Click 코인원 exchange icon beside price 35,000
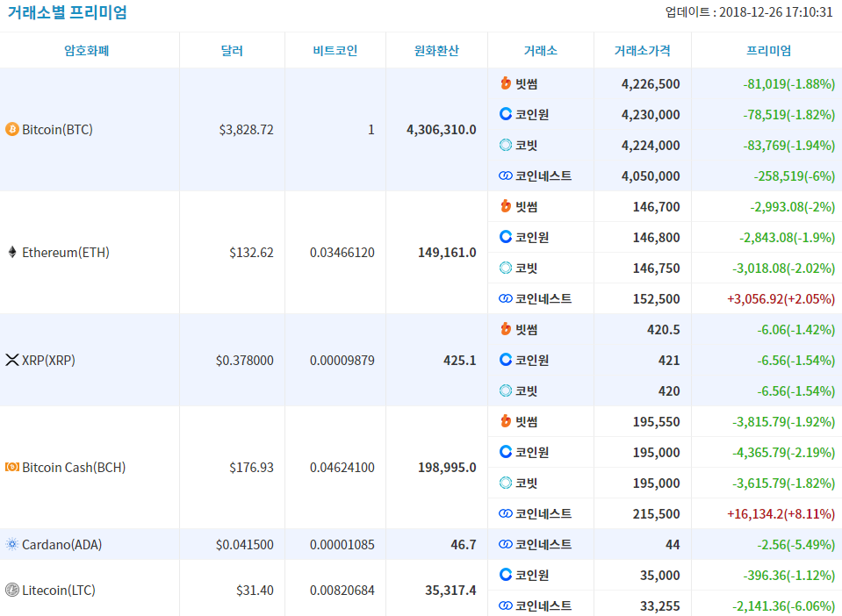This screenshot has width=842, height=616. pos(506,575)
